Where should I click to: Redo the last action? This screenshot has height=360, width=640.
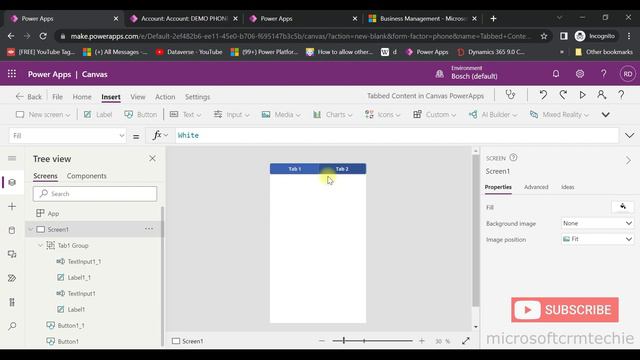tap(563, 95)
